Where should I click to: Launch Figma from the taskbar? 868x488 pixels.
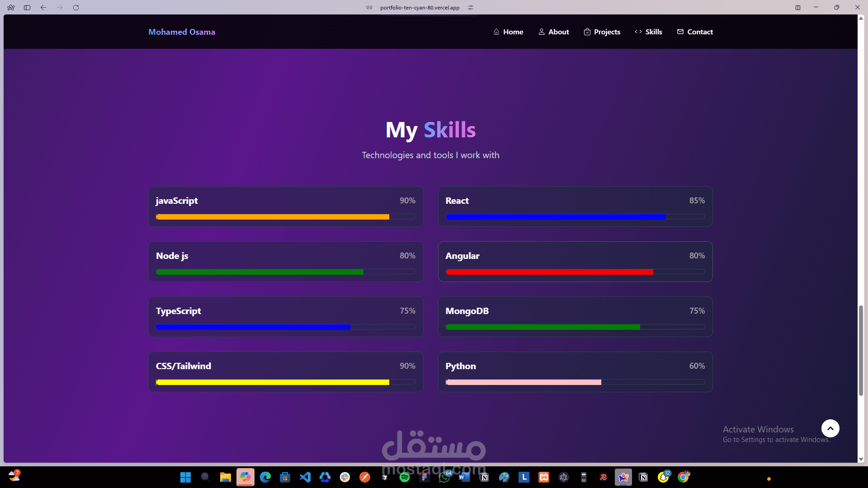tap(425, 477)
